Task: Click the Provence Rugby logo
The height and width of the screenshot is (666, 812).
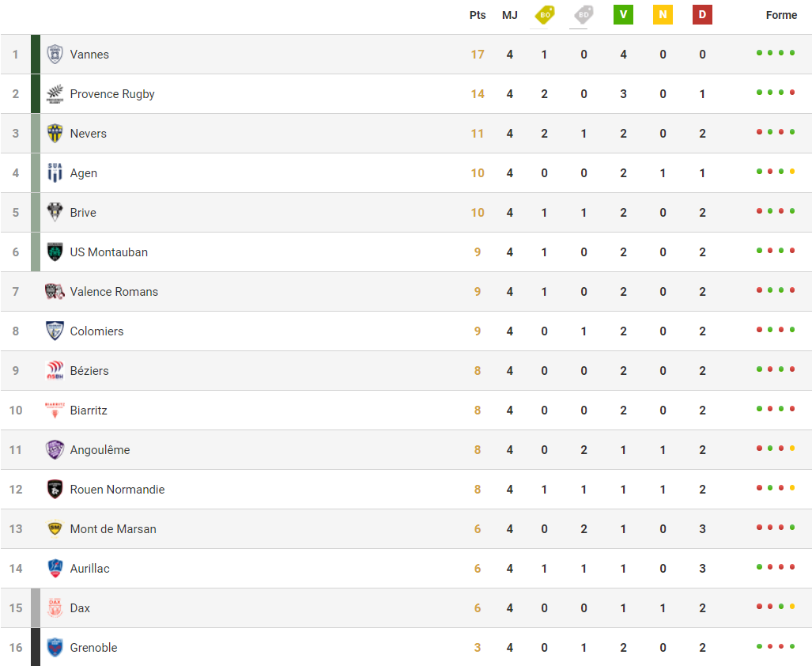Action: pos(55,94)
